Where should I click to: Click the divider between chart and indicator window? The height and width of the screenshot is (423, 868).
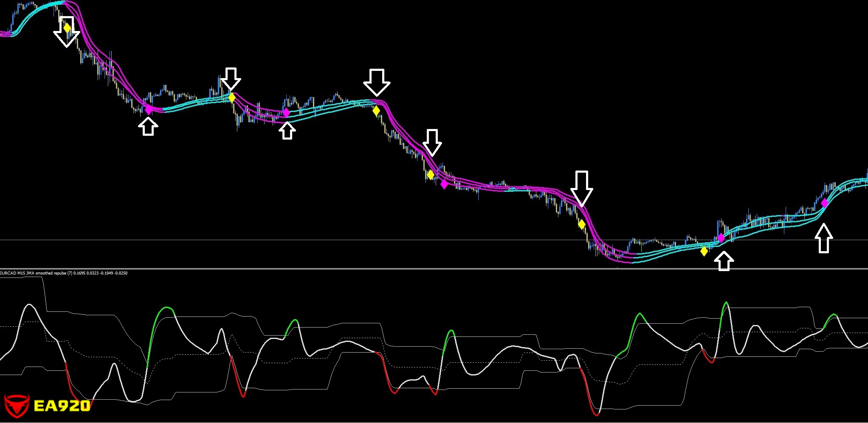click(425, 269)
